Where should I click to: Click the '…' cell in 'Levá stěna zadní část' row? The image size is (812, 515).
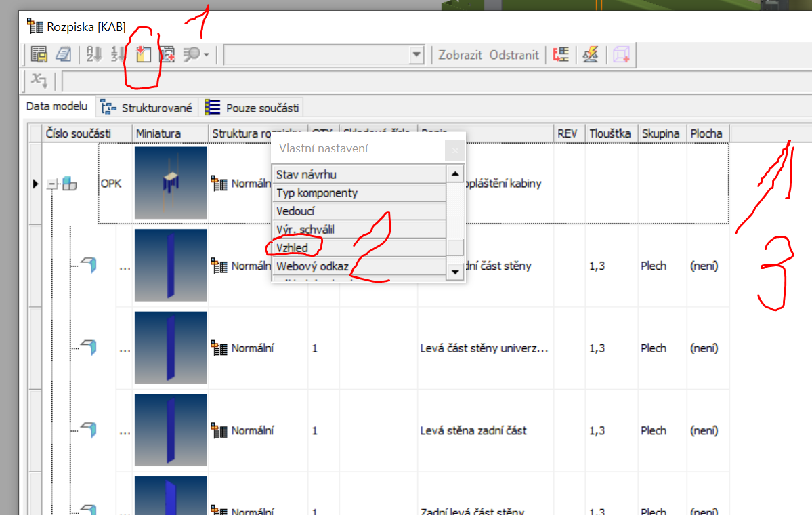click(125, 432)
